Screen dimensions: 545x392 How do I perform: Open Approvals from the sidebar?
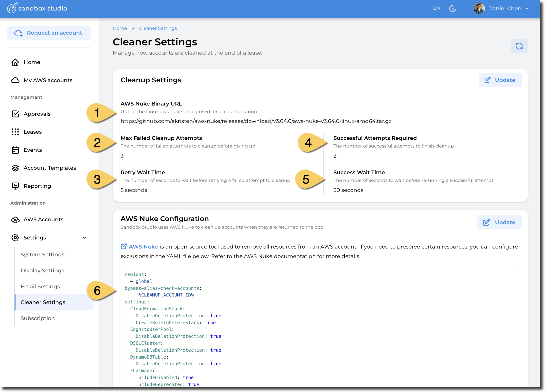(37, 114)
